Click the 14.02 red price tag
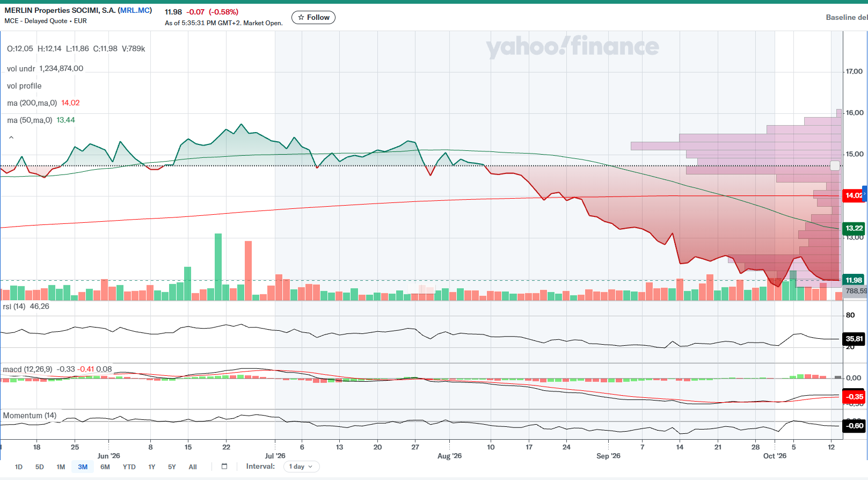Image resolution: width=868 pixels, height=480 pixels. [854, 195]
